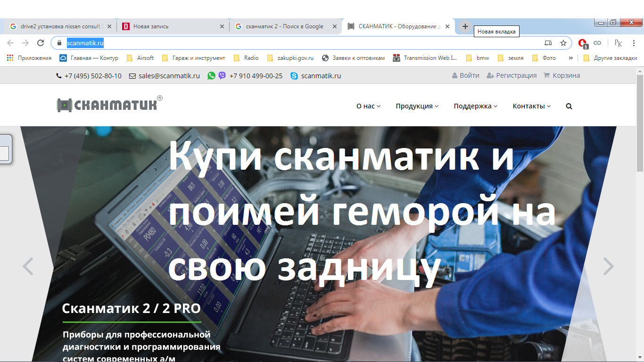Screen dimensions: 644x362
Task: Click the Регистрация link
Action: 512,75
